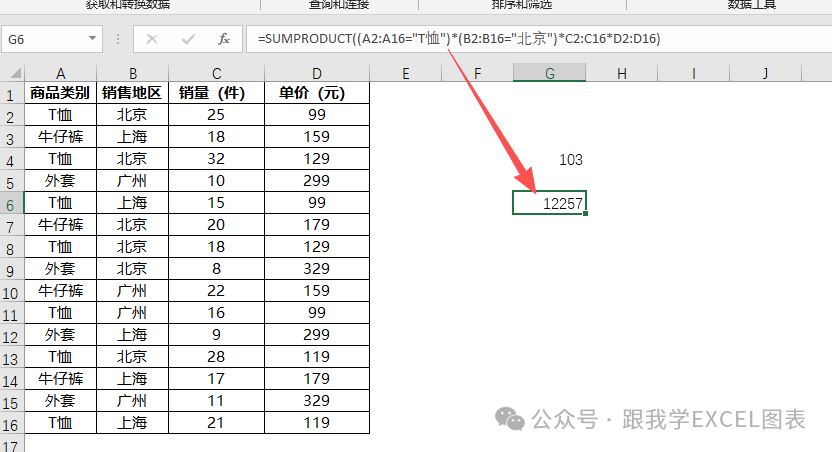Click cell A5 外套 in row 5

click(60, 180)
